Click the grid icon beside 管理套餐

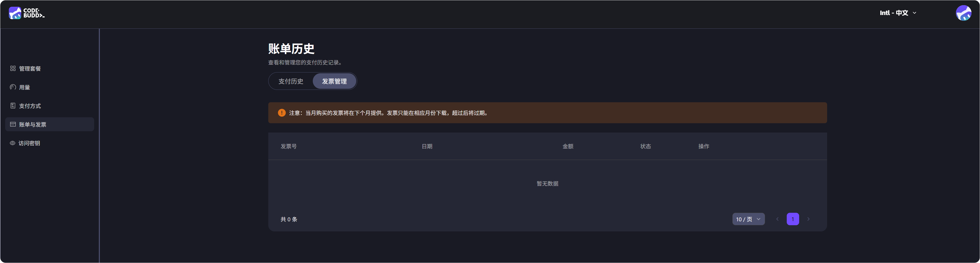[13, 69]
